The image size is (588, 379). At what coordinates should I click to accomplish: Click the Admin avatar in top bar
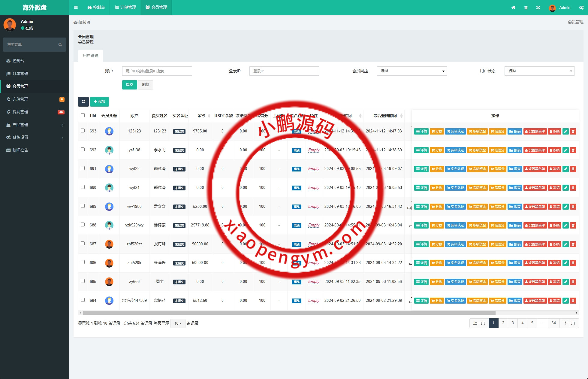pyautogui.click(x=552, y=8)
